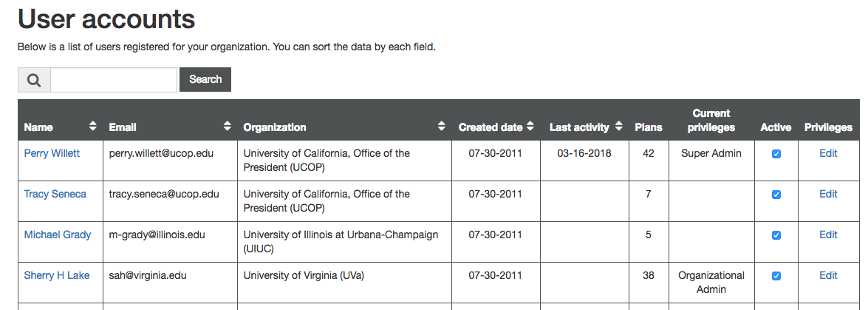Image resolution: width=868 pixels, height=310 pixels.
Task: Click the magnifying glass search icon
Action: (x=34, y=80)
